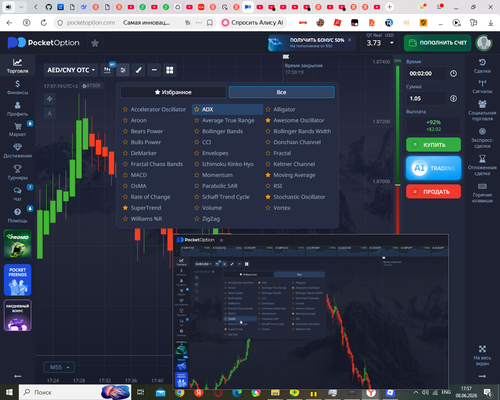Expand chart with На весь экран
This screenshot has height=400, width=500.
(x=482, y=355)
